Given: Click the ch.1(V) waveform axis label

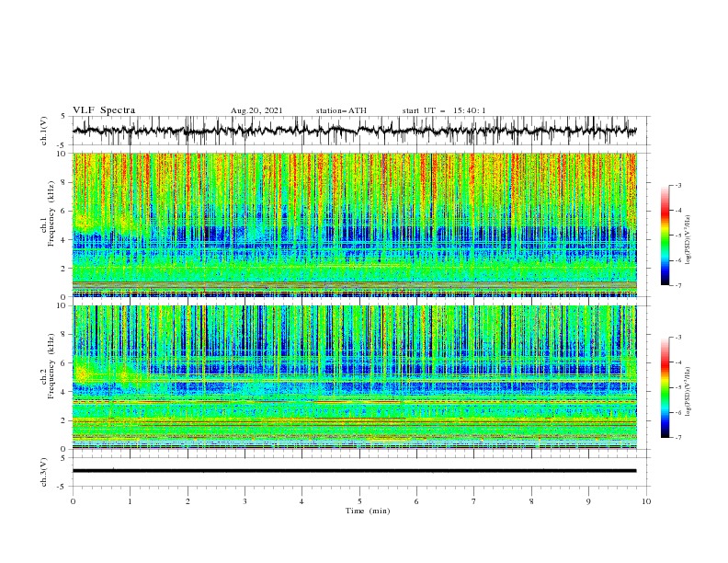Looking at the screenshot, I should [x=44, y=131].
